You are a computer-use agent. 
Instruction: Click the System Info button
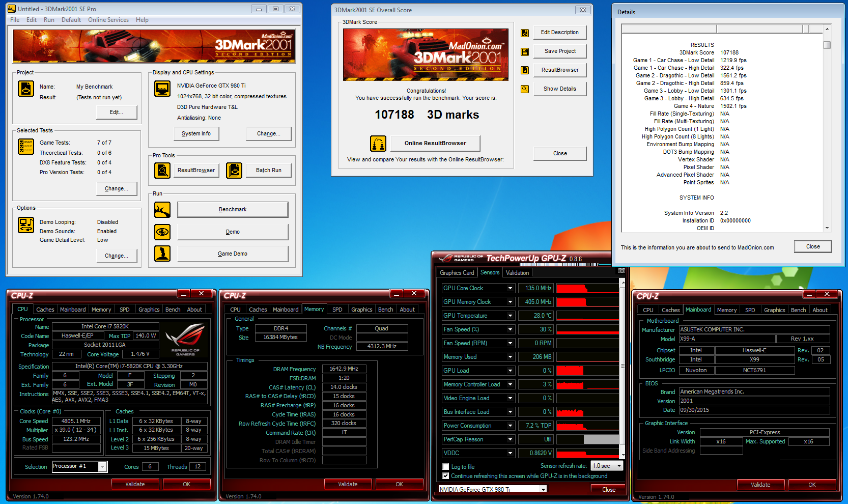click(x=196, y=134)
